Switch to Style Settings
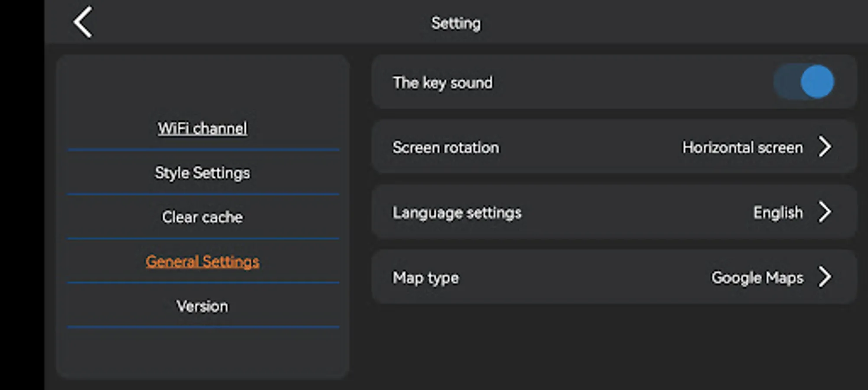This screenshot has height=390, width=868. (202, 173)
